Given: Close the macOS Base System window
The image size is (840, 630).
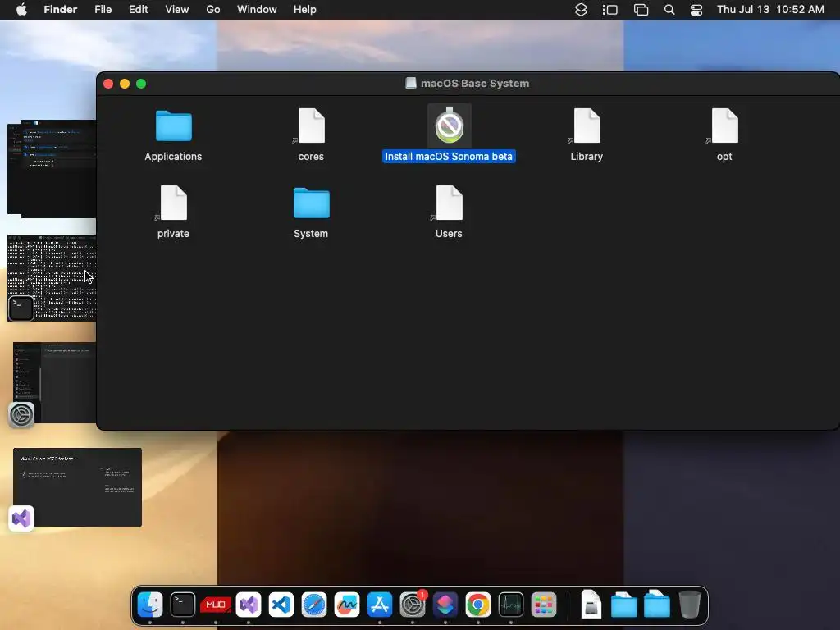Looking at the screenshot, I should 108,84.
